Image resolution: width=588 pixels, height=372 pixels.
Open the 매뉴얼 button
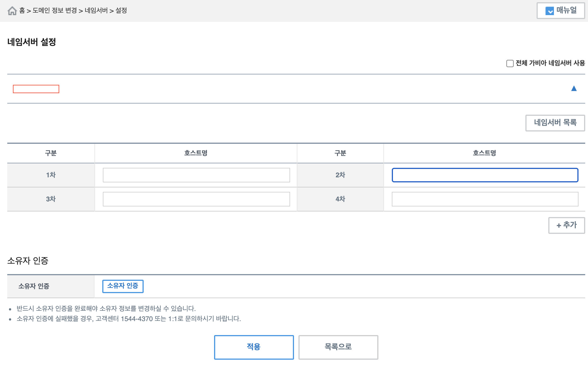(x=560, y=11)
